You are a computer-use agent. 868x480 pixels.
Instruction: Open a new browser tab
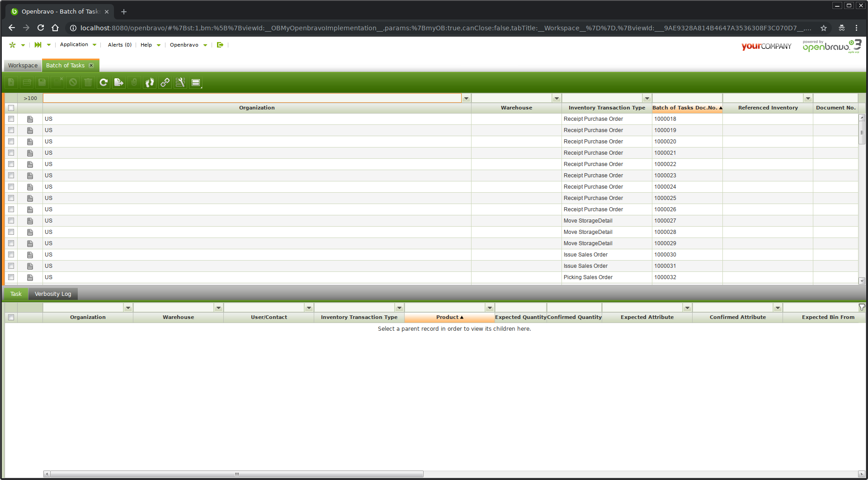click(124, 12)
